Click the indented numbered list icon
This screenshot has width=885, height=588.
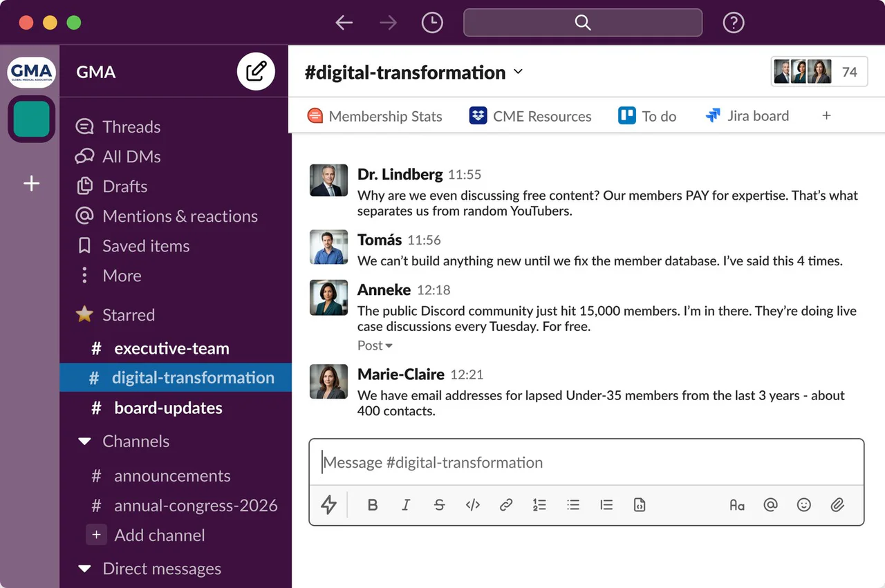[x=606, y=505]
